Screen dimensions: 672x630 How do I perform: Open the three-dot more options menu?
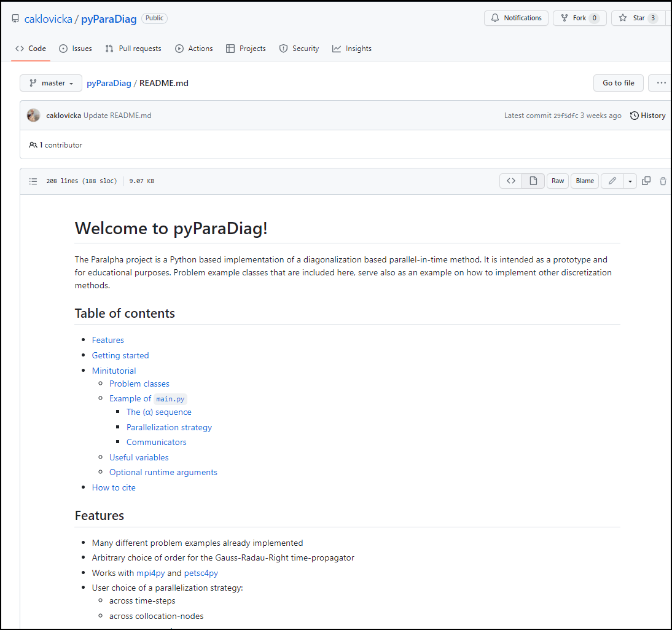point(661,83)
